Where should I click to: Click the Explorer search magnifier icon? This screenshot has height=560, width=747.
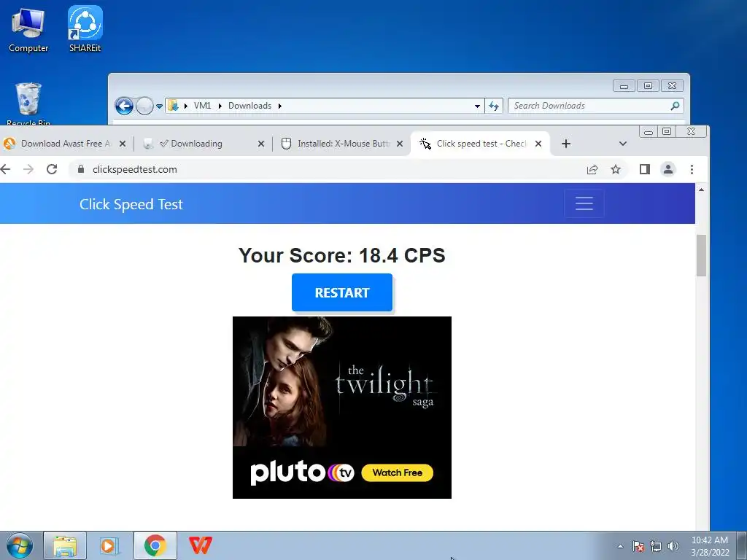[675, 106]
